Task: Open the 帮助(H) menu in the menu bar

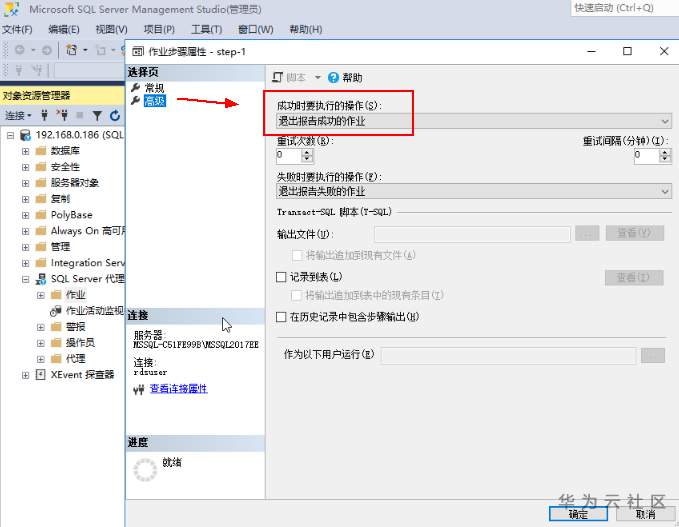Action: 305,29
